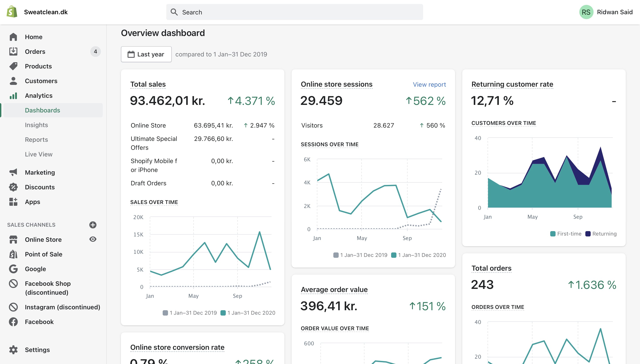Screen dimensions: 640x364
Task: Add a sales channel with plus button
Action: (93, 225)
